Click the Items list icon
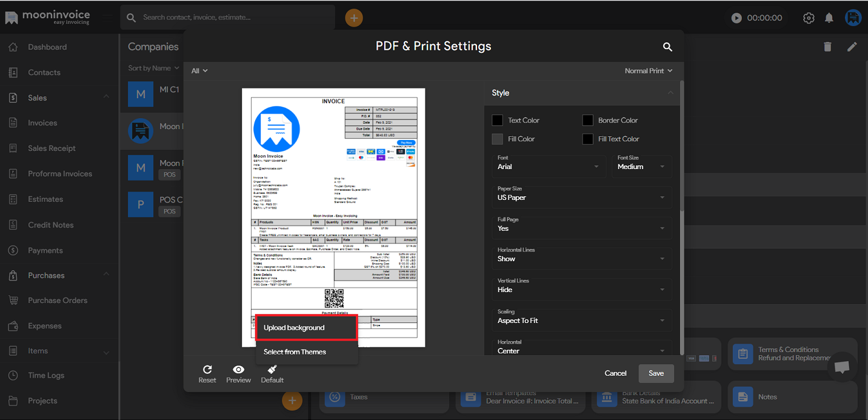Screen dimensions: 868x420 [x=13, y=351]
